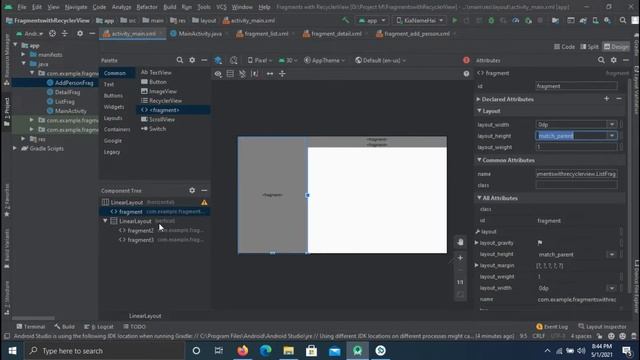Screen dimensions: 640x360
Task: Switch to Split view mode
Action: click(x=589, y=47)
